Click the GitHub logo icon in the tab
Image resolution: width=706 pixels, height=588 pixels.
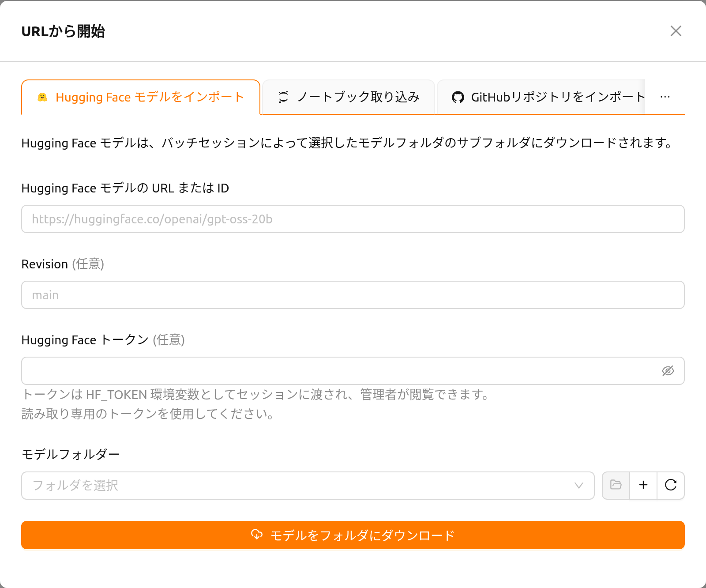458,97
